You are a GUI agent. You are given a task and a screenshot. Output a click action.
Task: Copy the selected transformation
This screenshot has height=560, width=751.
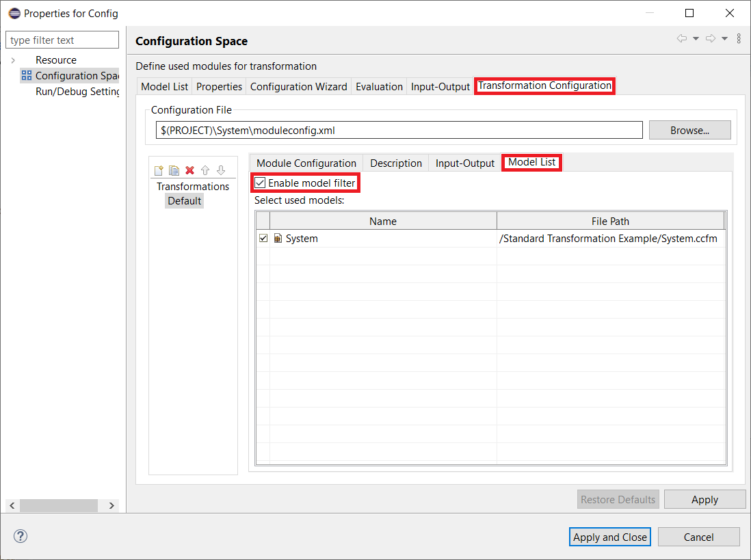click(x=174, y=170)
